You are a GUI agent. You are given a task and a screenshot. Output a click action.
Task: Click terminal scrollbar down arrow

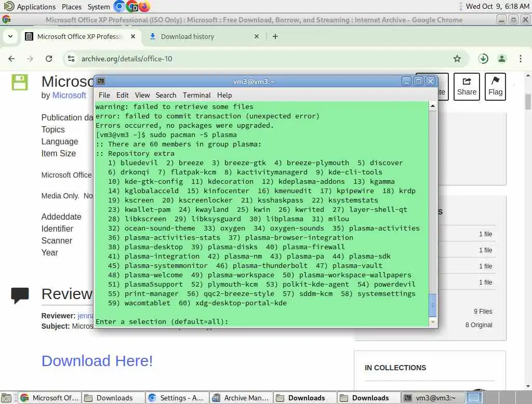click(x=433, y=321)
